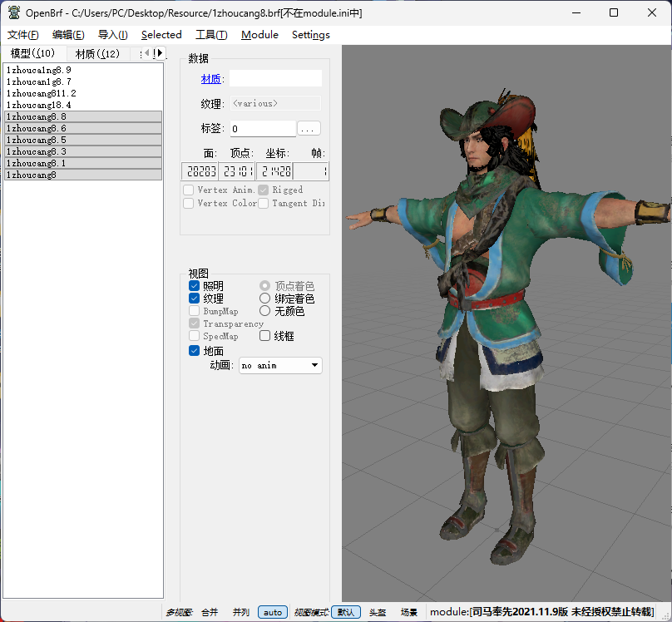Maximize the OpenBrf window
The height and width of the screenshot is (622, 672).
[614, 12]
